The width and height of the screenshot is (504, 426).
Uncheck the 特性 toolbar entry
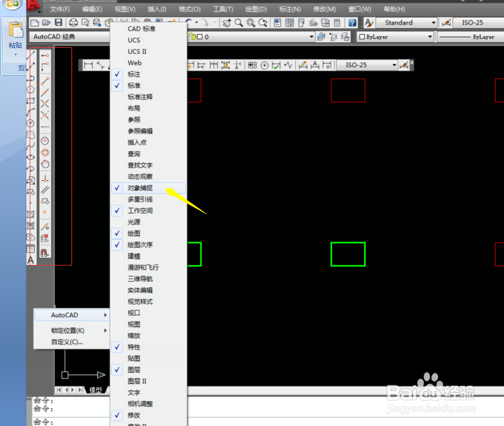point(148,347)
